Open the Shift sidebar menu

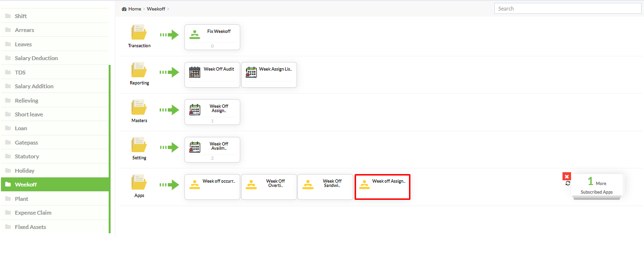coord(55,16)
